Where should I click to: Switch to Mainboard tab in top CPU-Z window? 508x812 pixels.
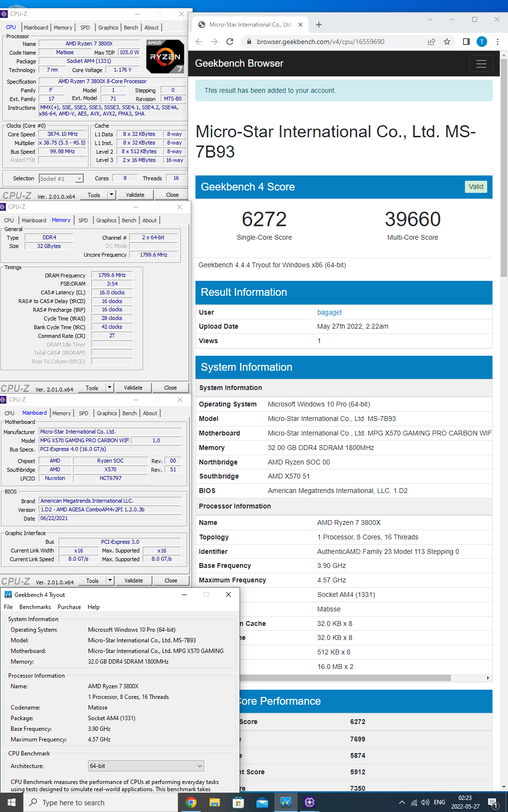click(36, 28)
